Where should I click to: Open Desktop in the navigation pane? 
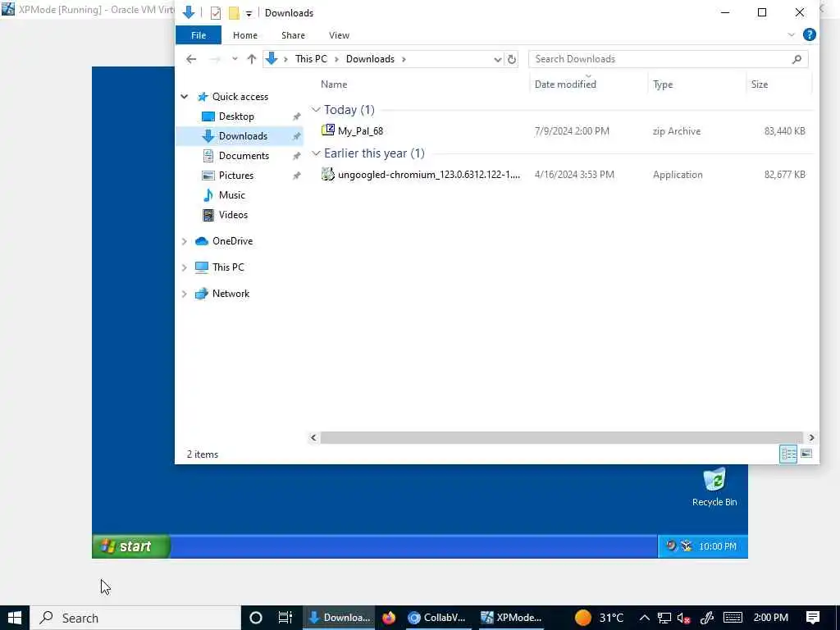[236, 116]
